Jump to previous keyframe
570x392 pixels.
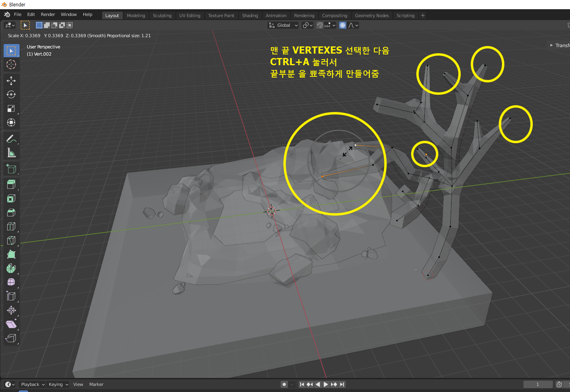[x=310, y=384]
